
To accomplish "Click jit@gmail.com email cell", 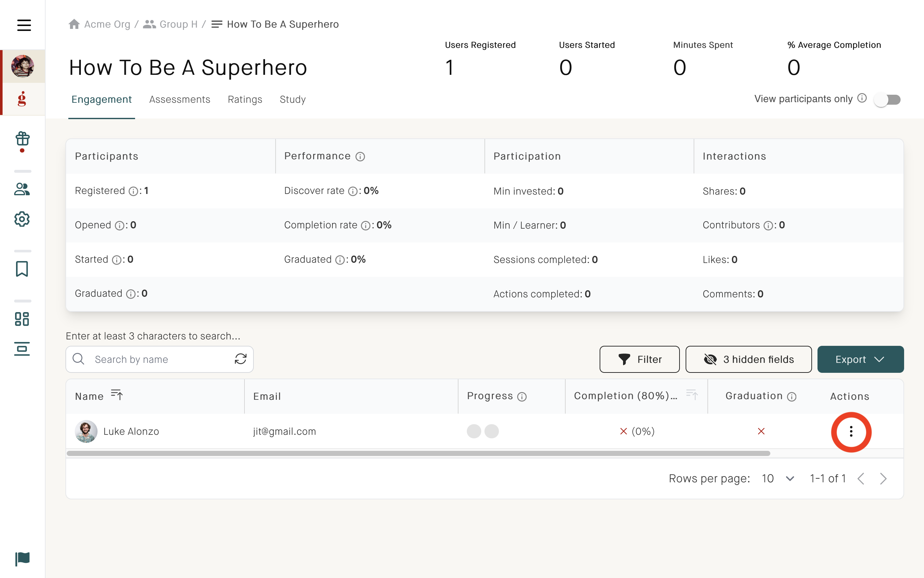I will pos(285,432).
